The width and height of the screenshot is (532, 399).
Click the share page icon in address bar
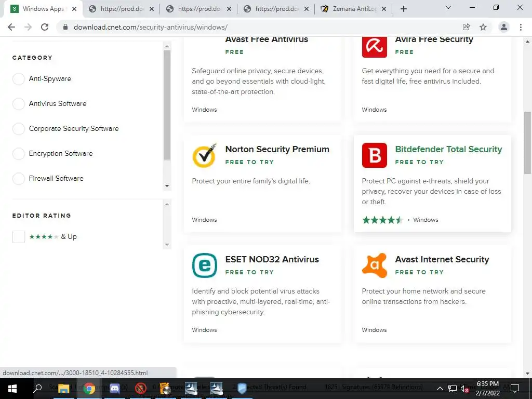click(466, 27)
